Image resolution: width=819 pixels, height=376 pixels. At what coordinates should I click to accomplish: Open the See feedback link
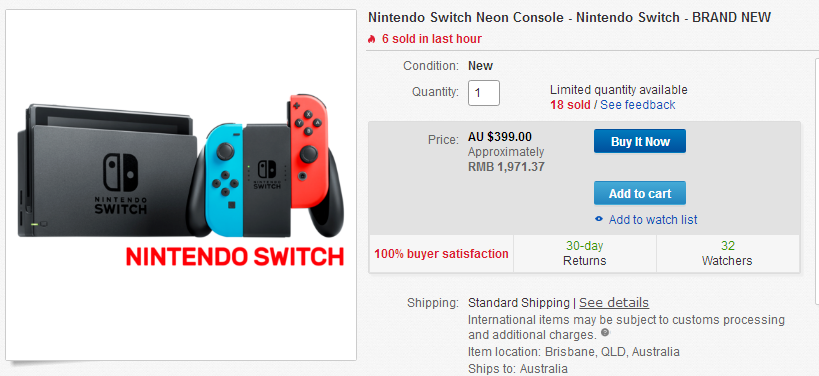click(x=638, y=104)
